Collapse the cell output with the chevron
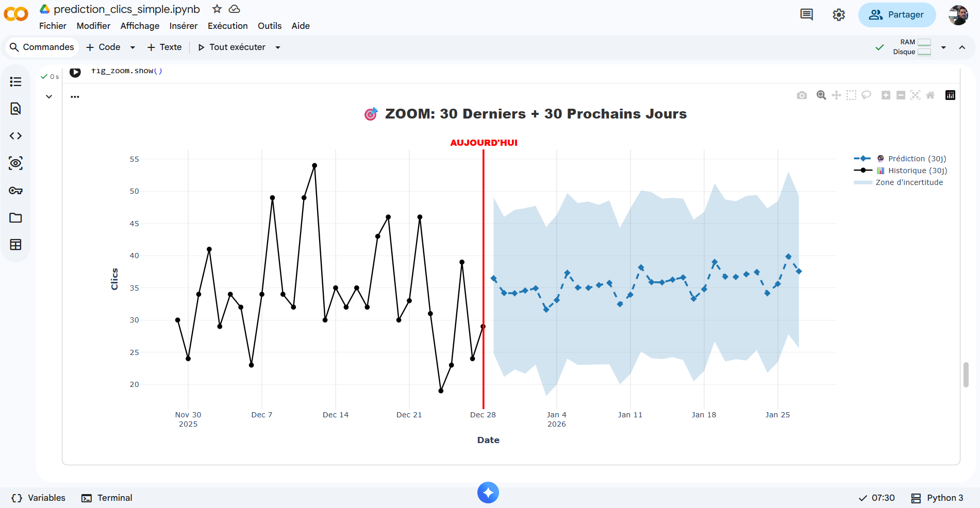The width and height of the screenshot is (980, 508). click(49, 96)
